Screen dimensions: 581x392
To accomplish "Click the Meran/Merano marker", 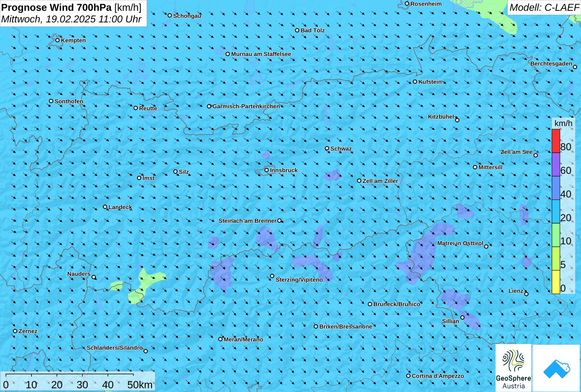I will (x=220, y=339).
